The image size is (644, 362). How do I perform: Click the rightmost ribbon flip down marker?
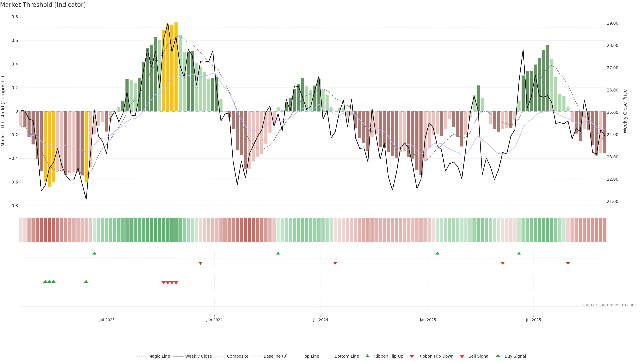[x=568, y=263]
